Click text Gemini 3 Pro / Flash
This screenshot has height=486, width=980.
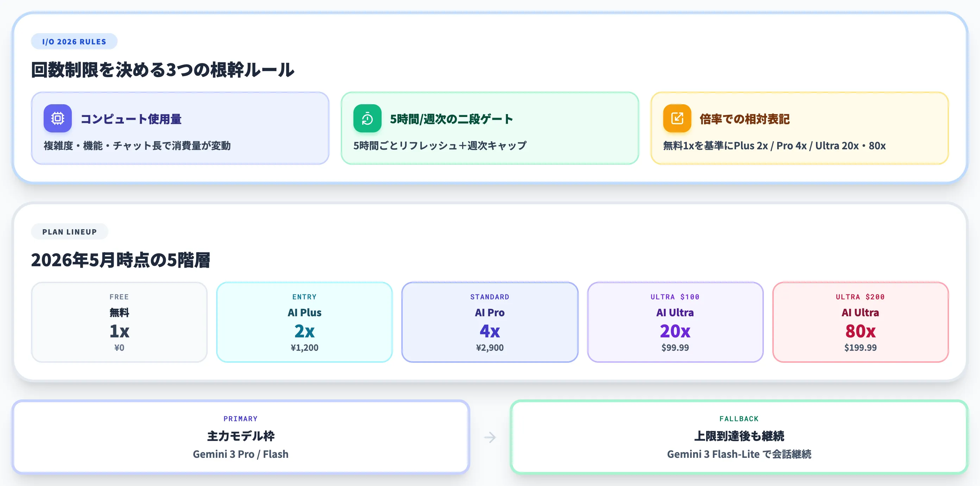pyautogui.click(x=241, y=454)
